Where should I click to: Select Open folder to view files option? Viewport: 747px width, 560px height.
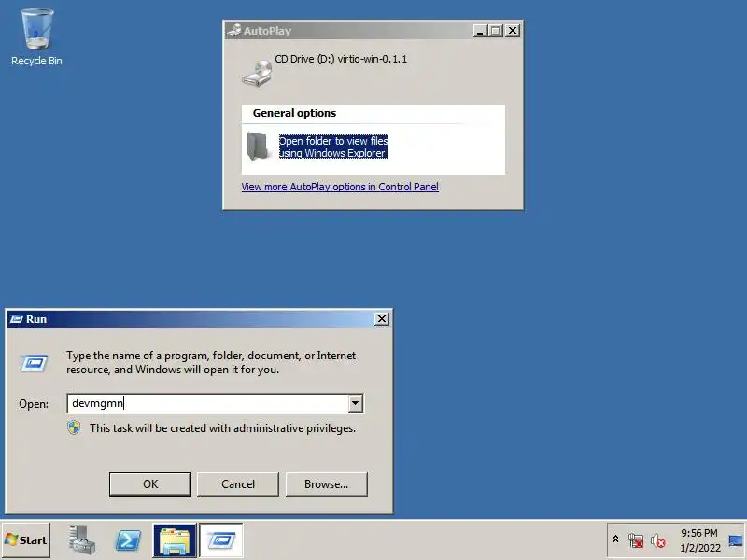333,147
